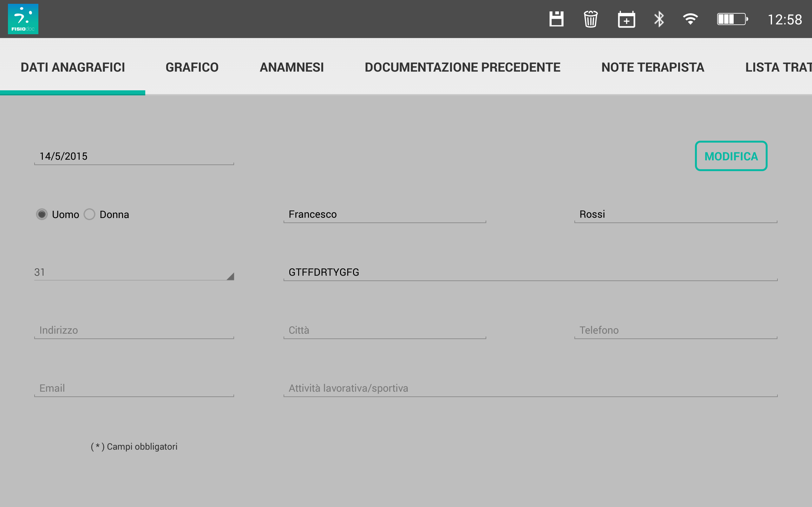Click the Email input field

[134, 388]
